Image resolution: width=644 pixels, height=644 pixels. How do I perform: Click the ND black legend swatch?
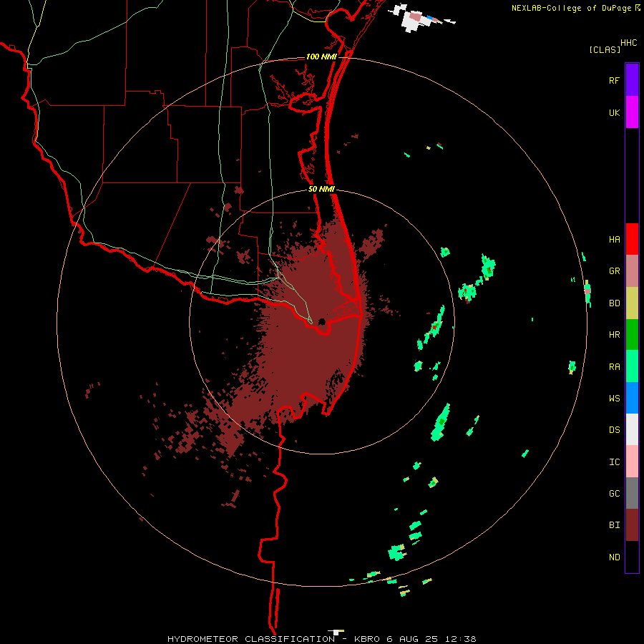click(632, 557)
